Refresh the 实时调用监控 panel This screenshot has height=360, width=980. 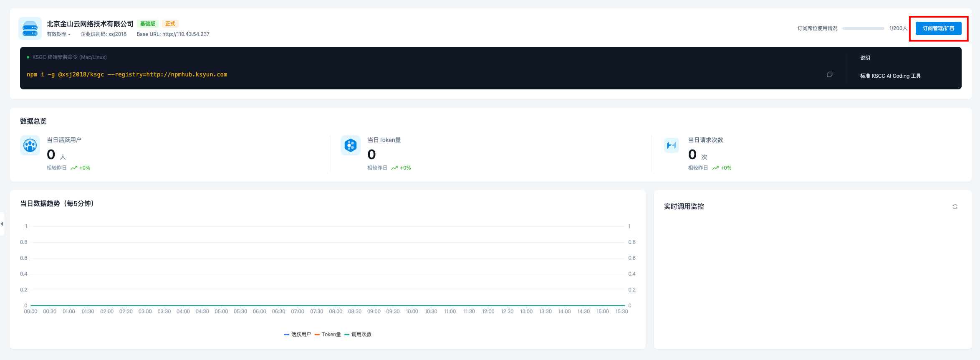pos(955,207)
